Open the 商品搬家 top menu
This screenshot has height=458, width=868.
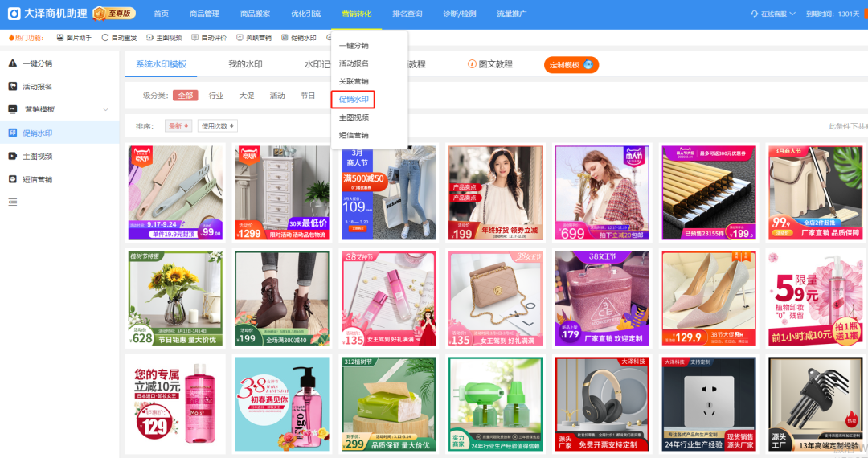point(256,14)
